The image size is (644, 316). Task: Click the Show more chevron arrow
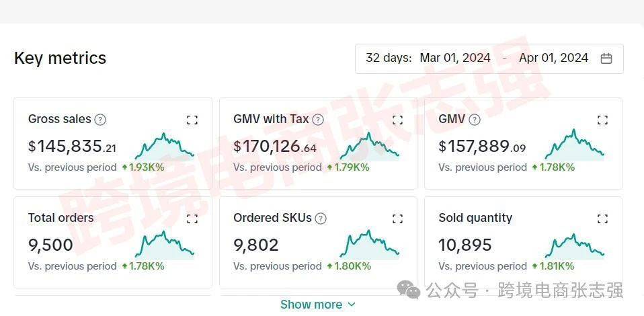351,305
